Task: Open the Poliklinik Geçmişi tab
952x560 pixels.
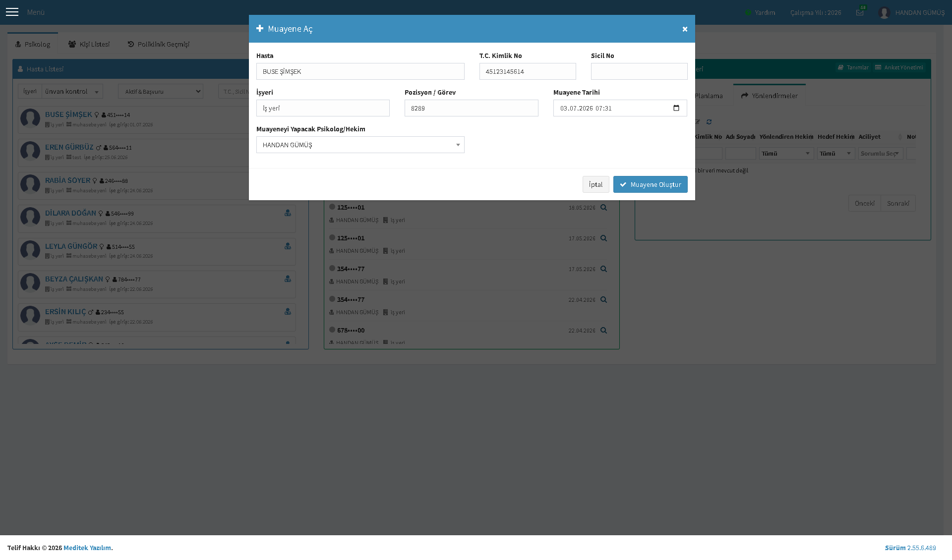Action: (x=159, y=44)
